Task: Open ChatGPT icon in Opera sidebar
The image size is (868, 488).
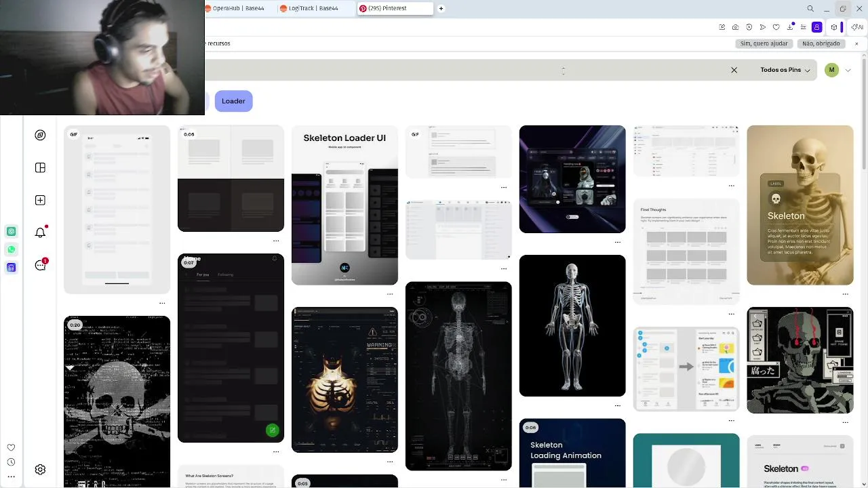Action: (11, 232)
